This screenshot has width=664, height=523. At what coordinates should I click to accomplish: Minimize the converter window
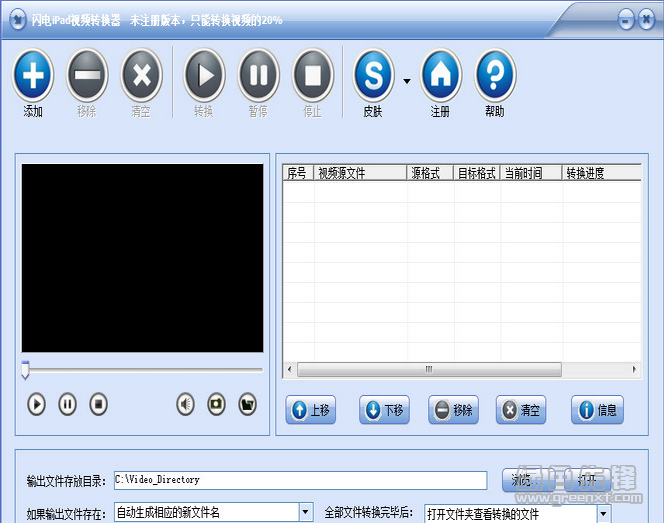626,20
